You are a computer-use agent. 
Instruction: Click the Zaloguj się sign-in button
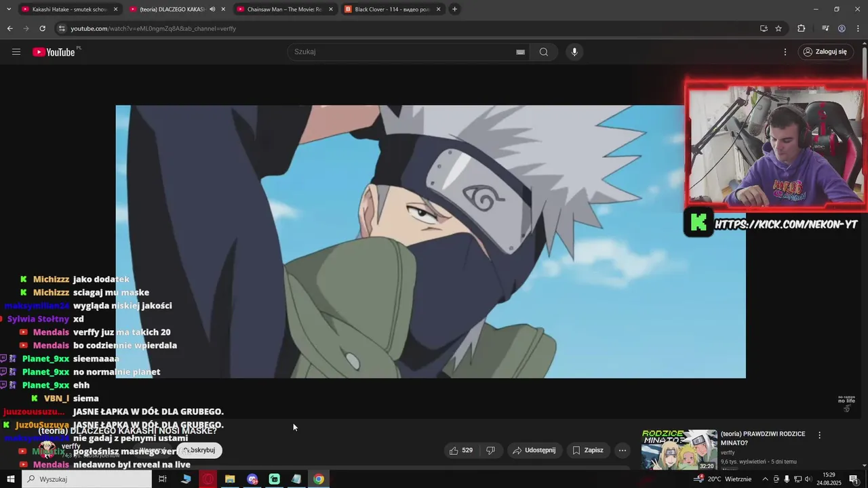click(825, 52)
